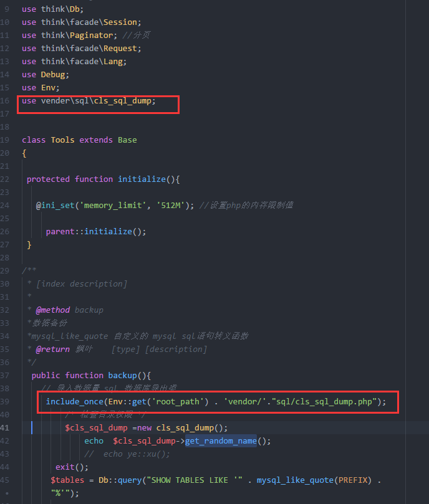Click the parent::initialize() call

point(96,231)
